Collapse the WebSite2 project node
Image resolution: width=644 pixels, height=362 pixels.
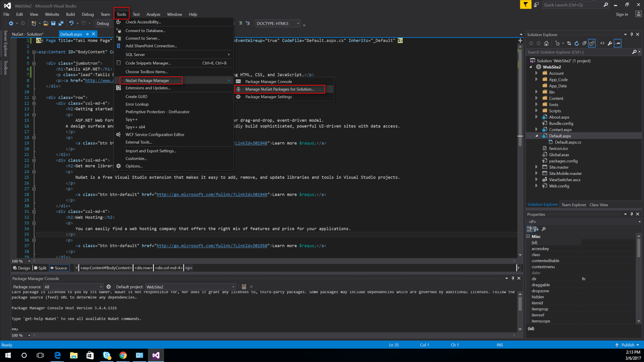coord(530,67)
